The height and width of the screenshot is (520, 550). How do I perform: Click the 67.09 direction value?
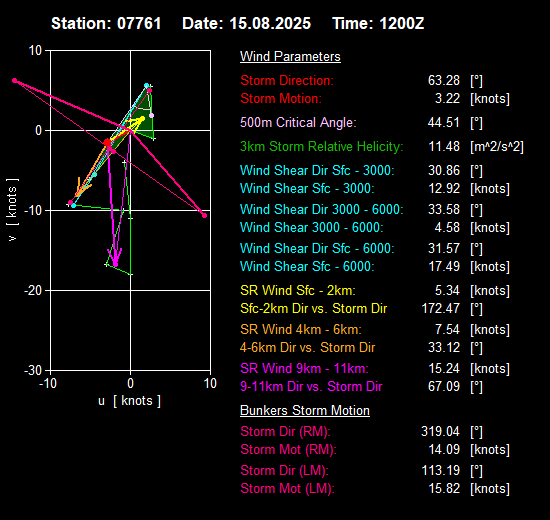point(444,386)
